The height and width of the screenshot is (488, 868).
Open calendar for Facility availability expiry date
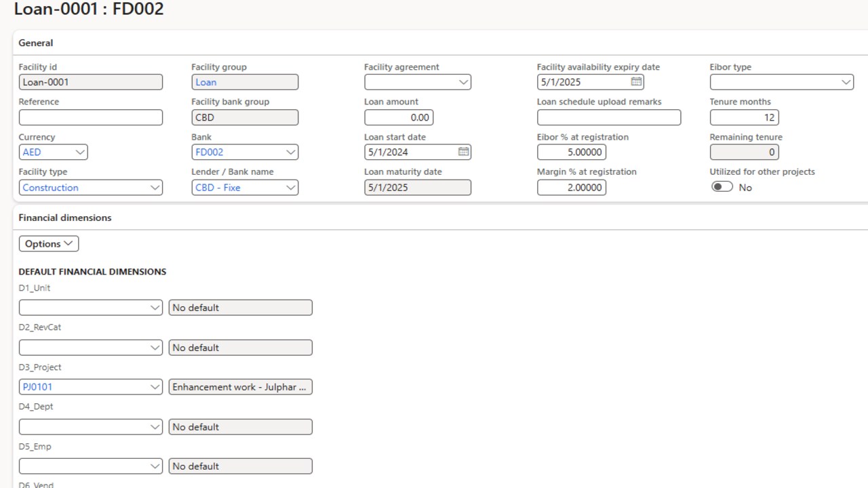pyautogui.click(x=636, y=82)
